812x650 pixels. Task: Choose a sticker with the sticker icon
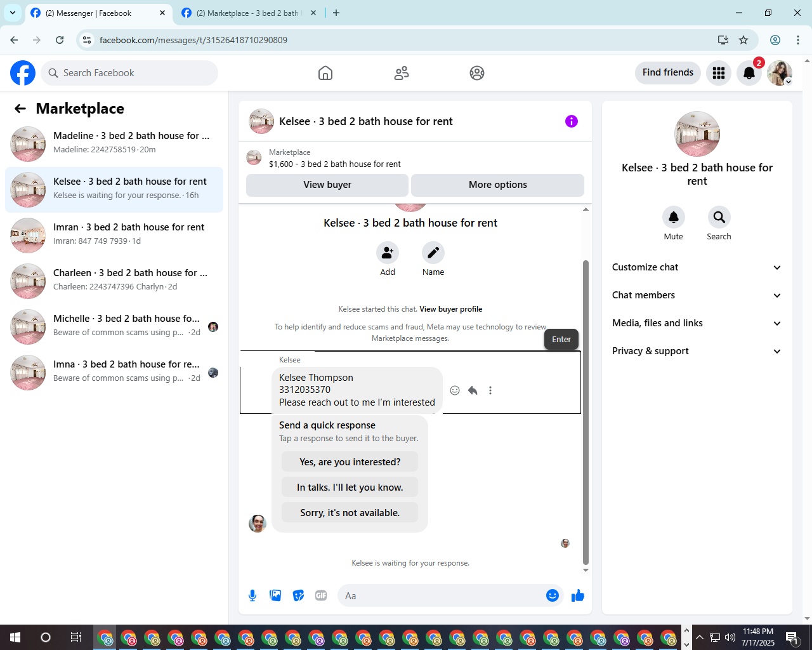tap(298, 595)
